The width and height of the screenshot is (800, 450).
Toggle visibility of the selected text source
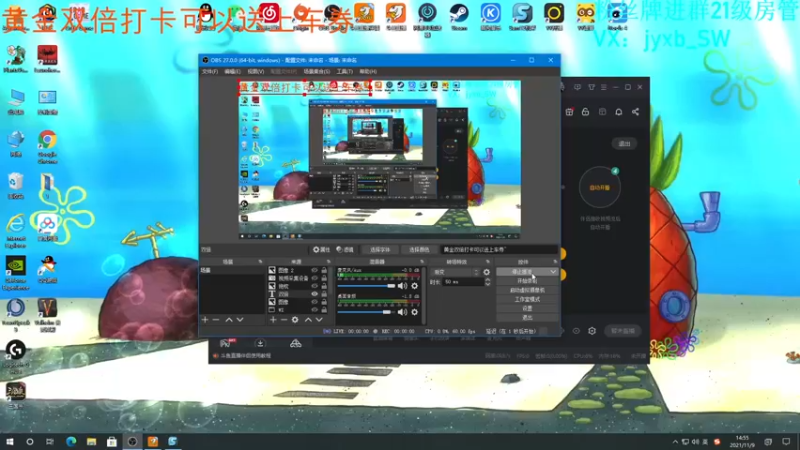[x=314, y=294]
